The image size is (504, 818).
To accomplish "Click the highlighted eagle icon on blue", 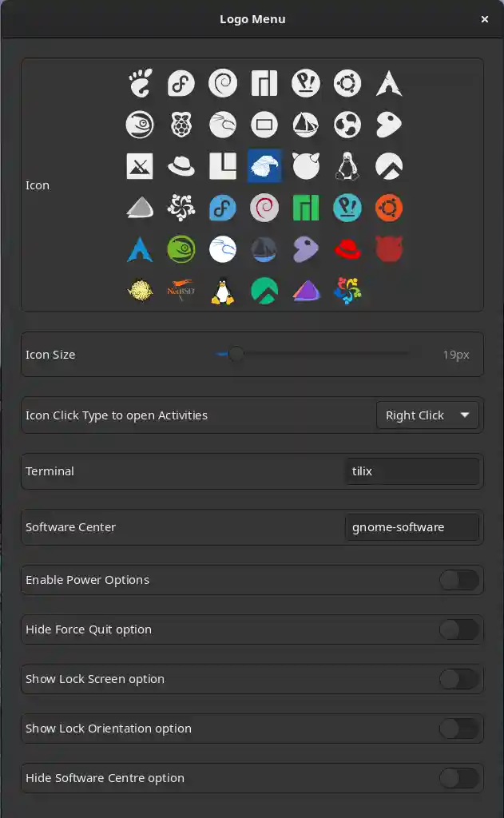I will click(x=264, y=166).
